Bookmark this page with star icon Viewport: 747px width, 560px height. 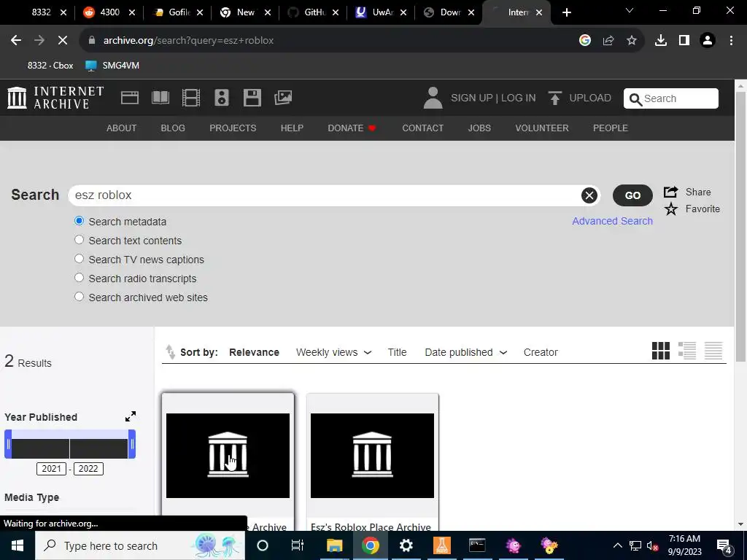(x=632, y=41)
